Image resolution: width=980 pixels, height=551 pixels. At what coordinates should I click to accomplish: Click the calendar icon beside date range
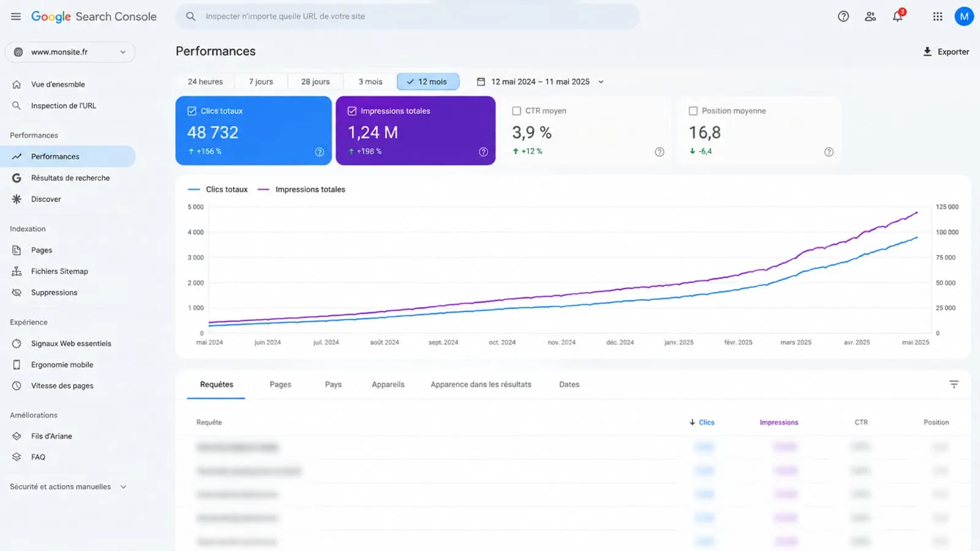481,81
